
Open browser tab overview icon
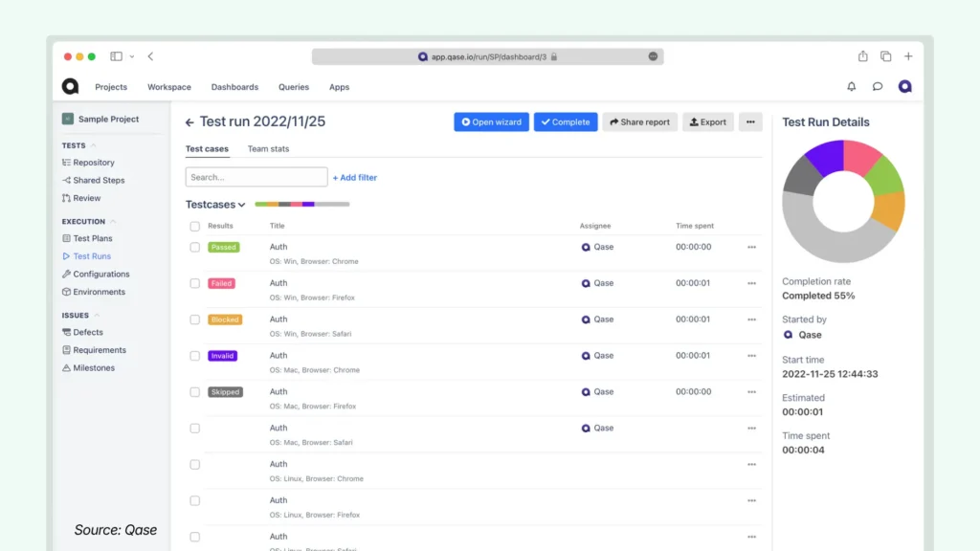[x=885, y=56]
